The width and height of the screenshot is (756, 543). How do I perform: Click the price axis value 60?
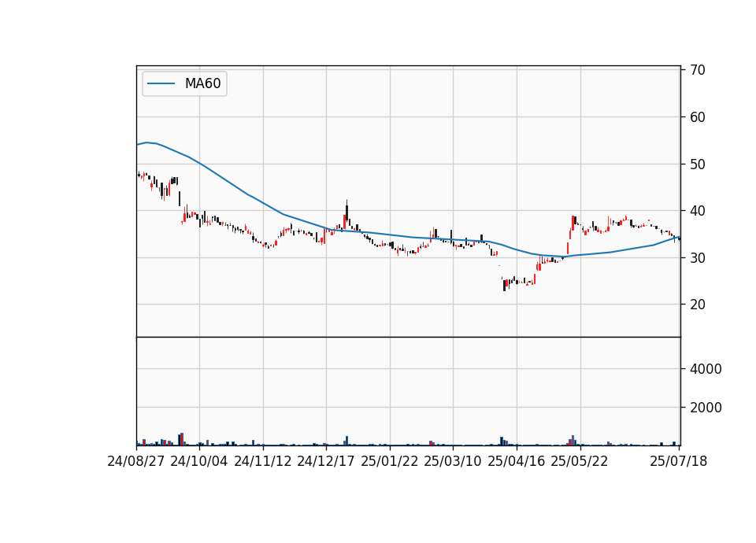pyautogui.click(x=698, y=117)
